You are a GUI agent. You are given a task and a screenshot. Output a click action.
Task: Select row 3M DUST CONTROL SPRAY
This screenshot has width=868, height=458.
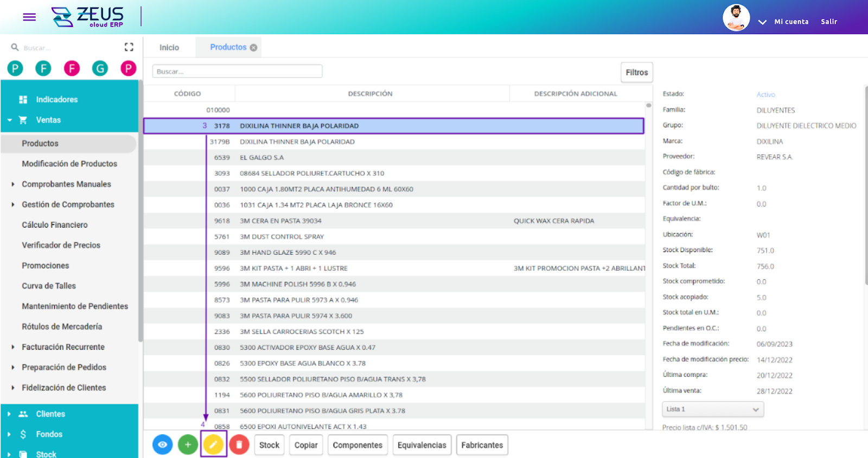click(x=394, y=237)
